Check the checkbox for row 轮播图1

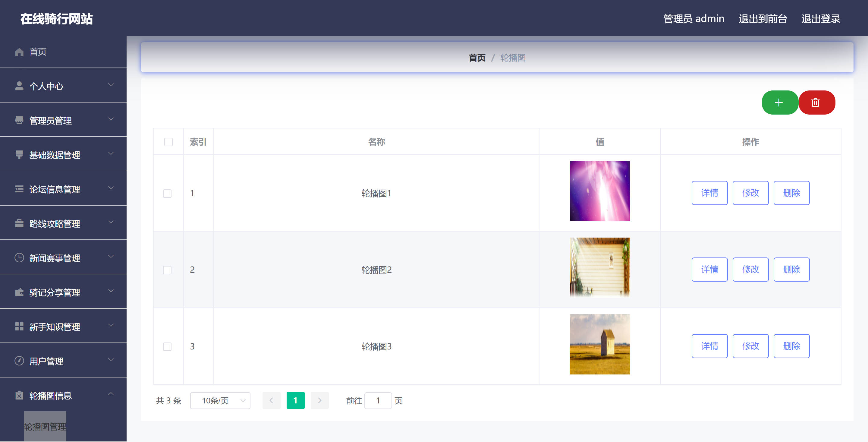(x=167, y=194)
